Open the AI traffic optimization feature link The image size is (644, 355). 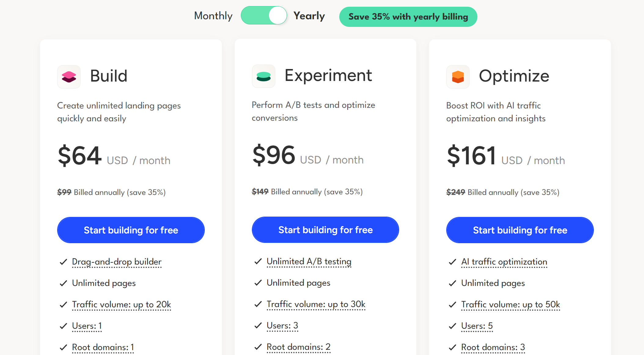point(504,262)
